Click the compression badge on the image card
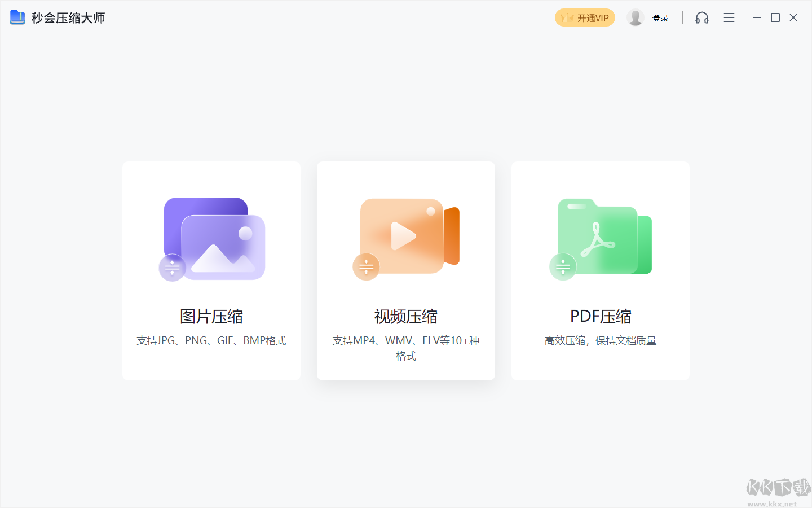 [x=173, y=268]
